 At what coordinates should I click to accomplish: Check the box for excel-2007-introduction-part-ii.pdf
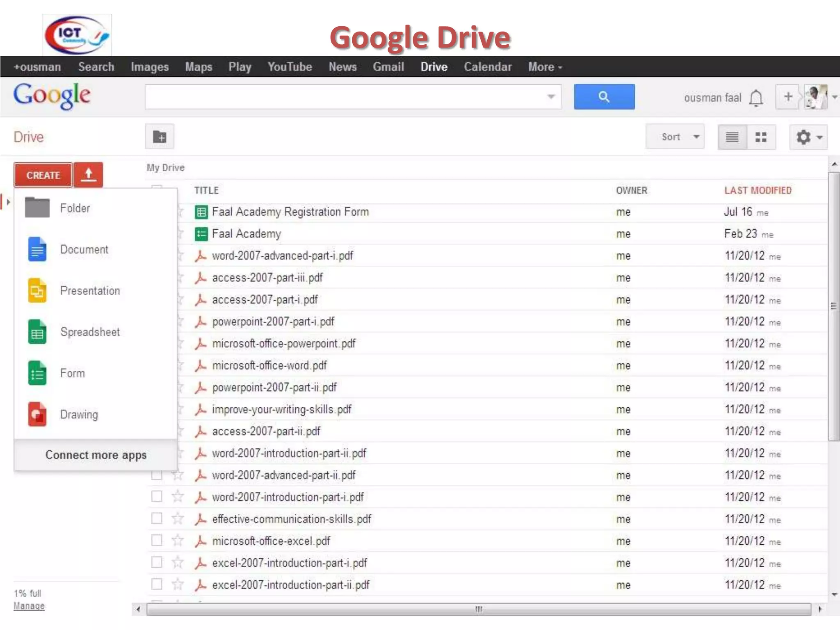coord(157,583)
